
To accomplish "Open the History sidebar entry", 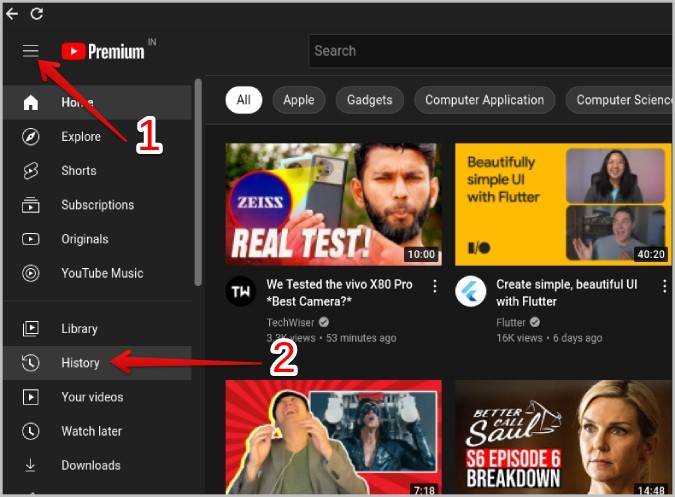I will point(97,363).
